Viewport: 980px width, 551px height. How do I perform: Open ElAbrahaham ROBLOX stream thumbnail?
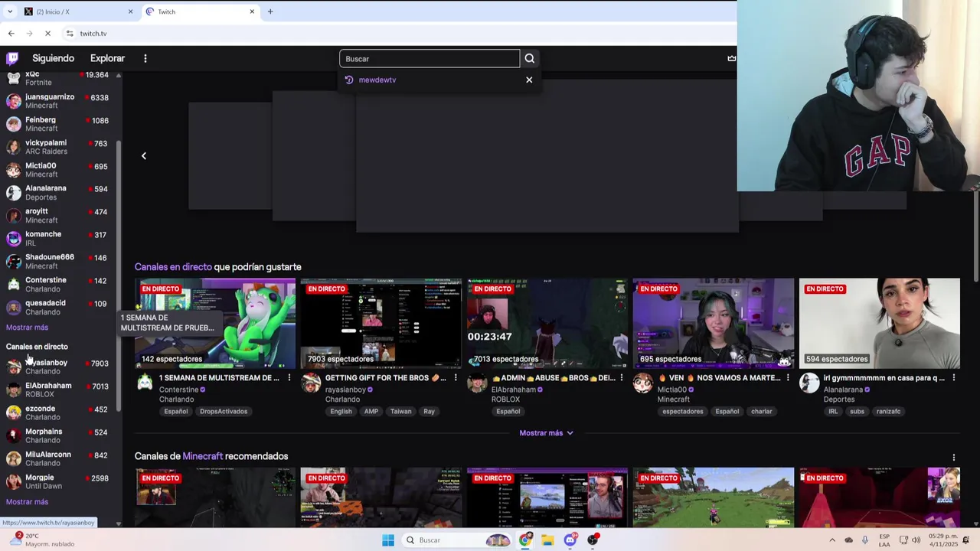[x=547, y=324]
